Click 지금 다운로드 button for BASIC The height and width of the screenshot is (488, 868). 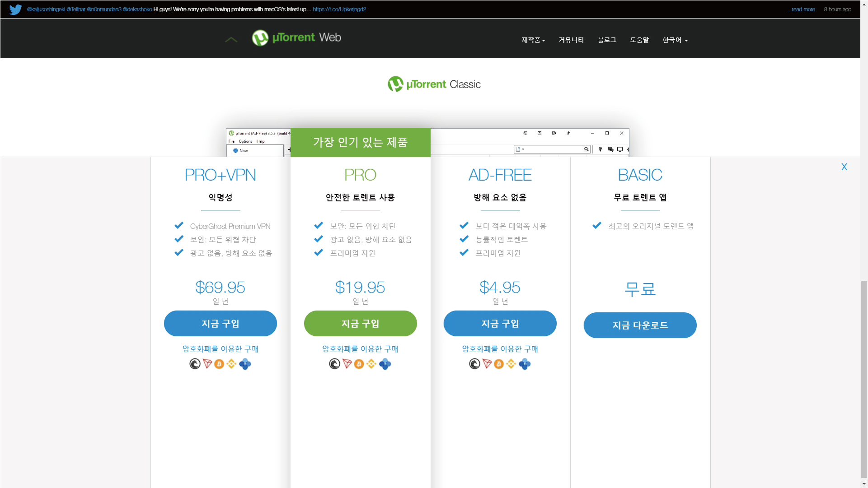tap(640, 325)
